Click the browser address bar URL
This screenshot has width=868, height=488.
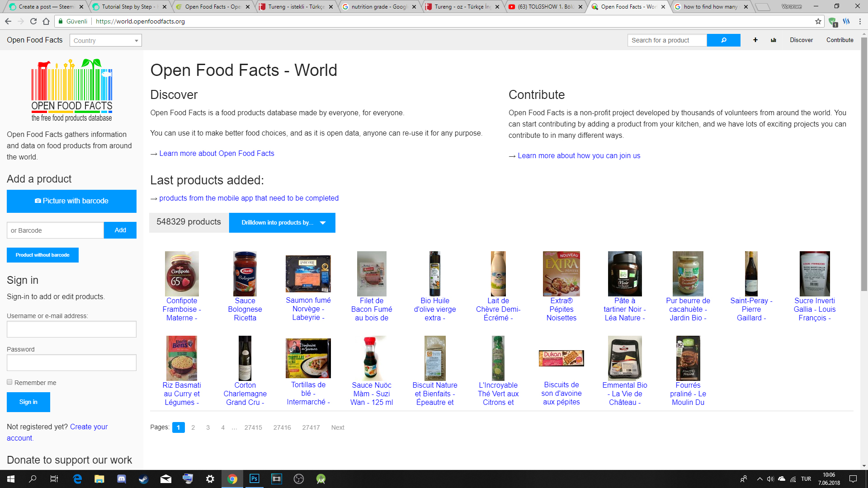(140, 21)
